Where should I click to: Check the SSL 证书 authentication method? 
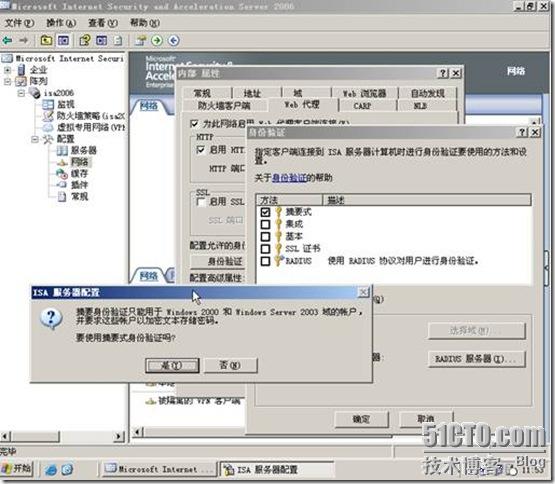265,249
